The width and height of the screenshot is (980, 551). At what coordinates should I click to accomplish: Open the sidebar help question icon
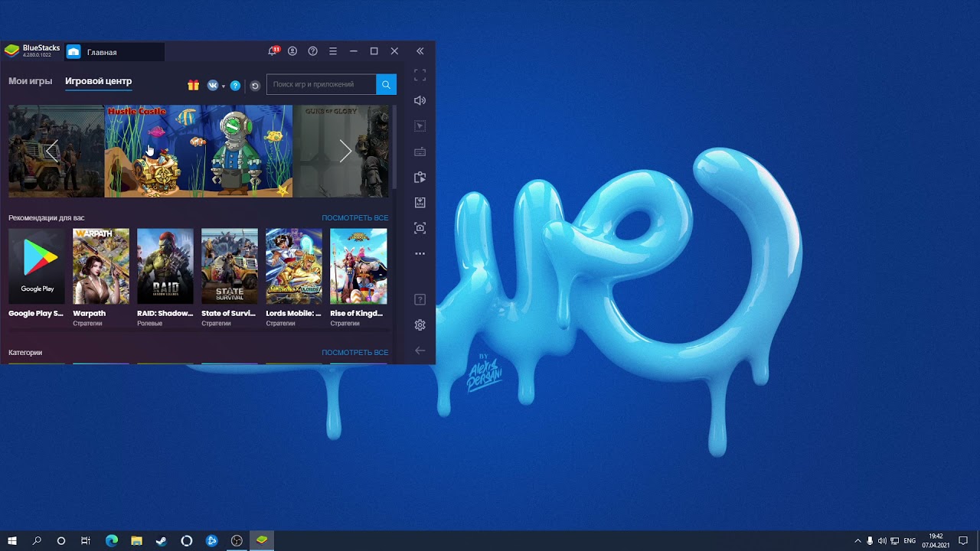pyautogui.click(x=420, y=299)
